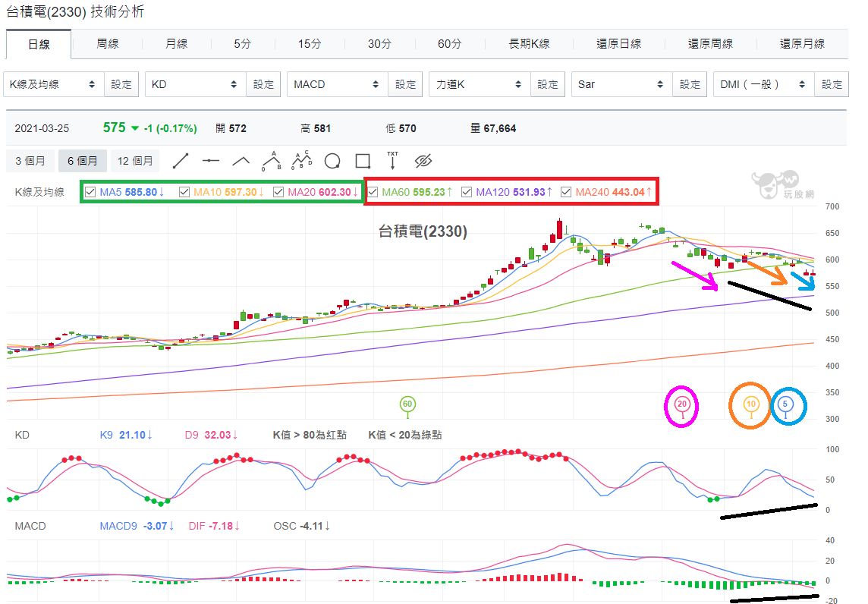The width and height of the screenshot is (868, 604).
Task: Click the 台積電(2330) 技術分析 heading
Action: pyautogui.click(x=76, y=11)
